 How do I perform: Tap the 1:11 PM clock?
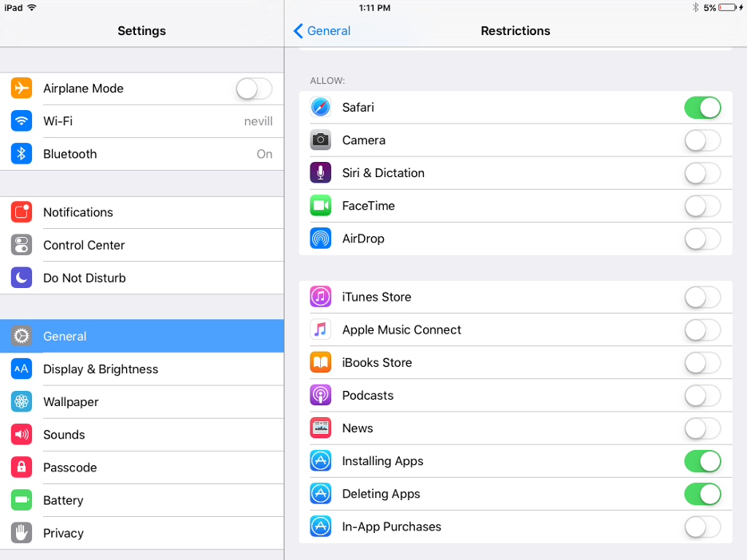point(374,8)
